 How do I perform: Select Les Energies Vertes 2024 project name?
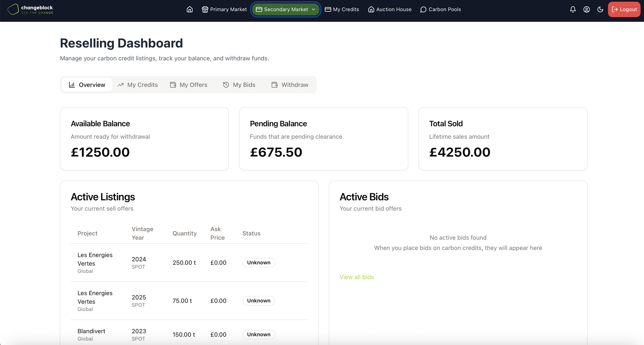95,259
